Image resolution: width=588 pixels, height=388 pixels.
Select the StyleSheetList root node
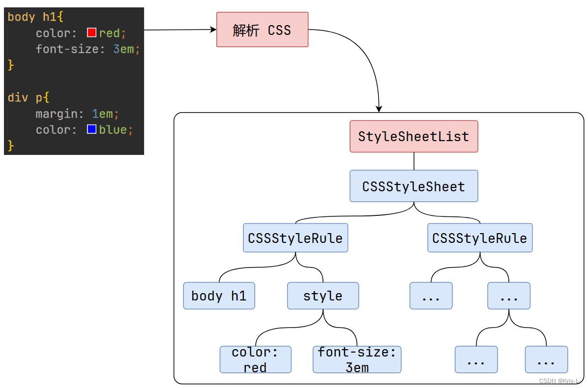(413, 136)
